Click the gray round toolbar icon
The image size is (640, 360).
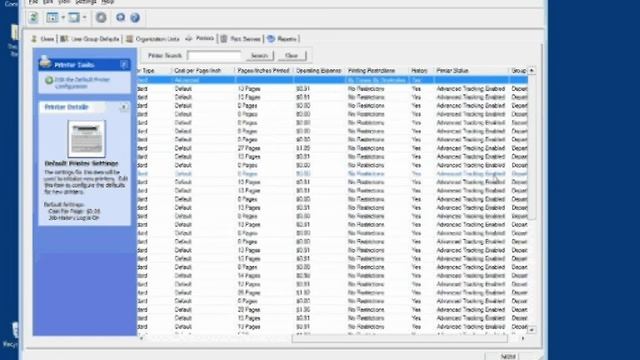click(x=101, y=18)
